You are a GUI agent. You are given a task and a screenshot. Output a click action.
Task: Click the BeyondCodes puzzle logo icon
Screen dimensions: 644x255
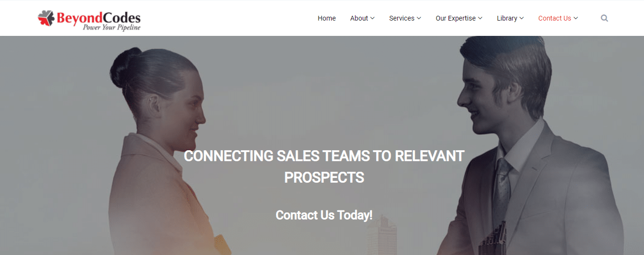click(x=46, y=18)
